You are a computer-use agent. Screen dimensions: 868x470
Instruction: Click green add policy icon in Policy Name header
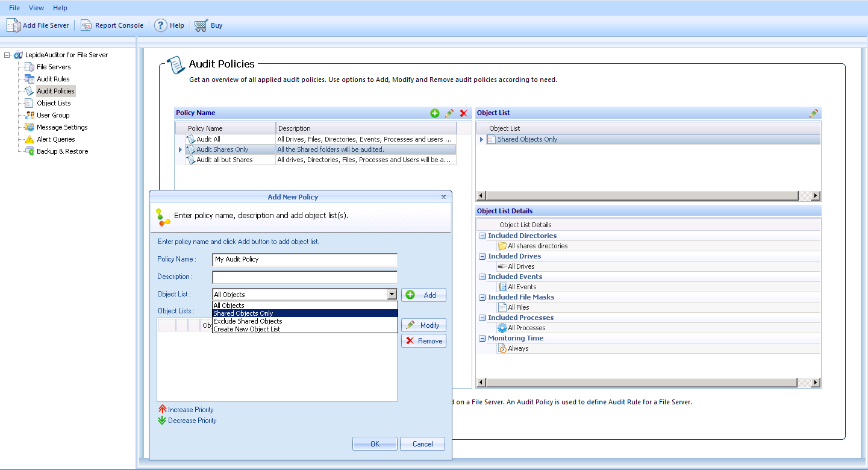pyautogui.click(x=435, y=113)
